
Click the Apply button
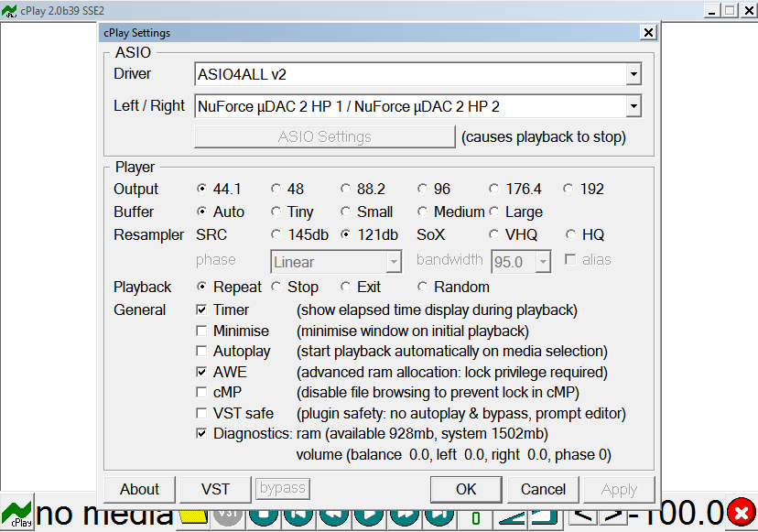click(619, 490)
